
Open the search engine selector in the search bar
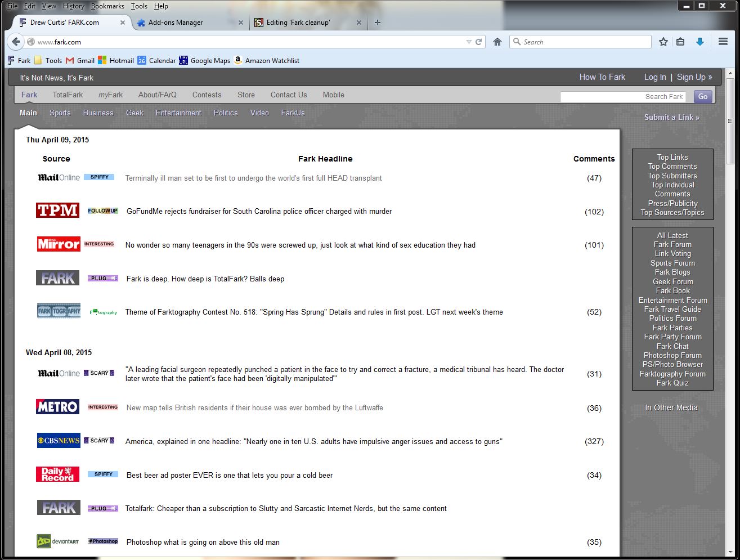pos(516,42)
